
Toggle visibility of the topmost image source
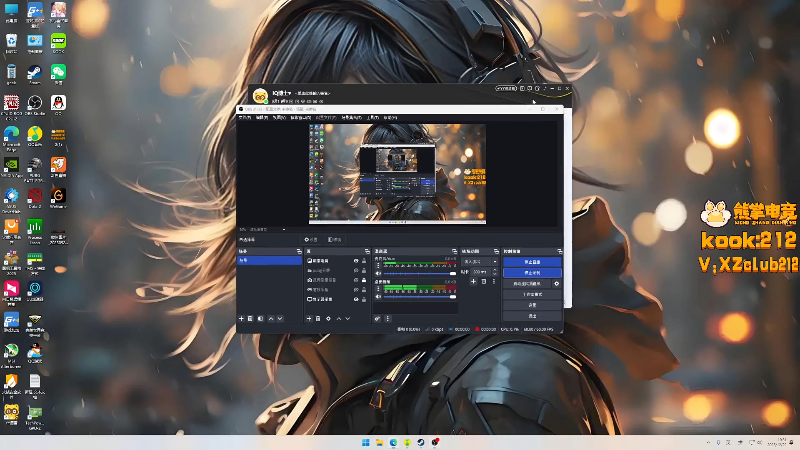point(356,261)
